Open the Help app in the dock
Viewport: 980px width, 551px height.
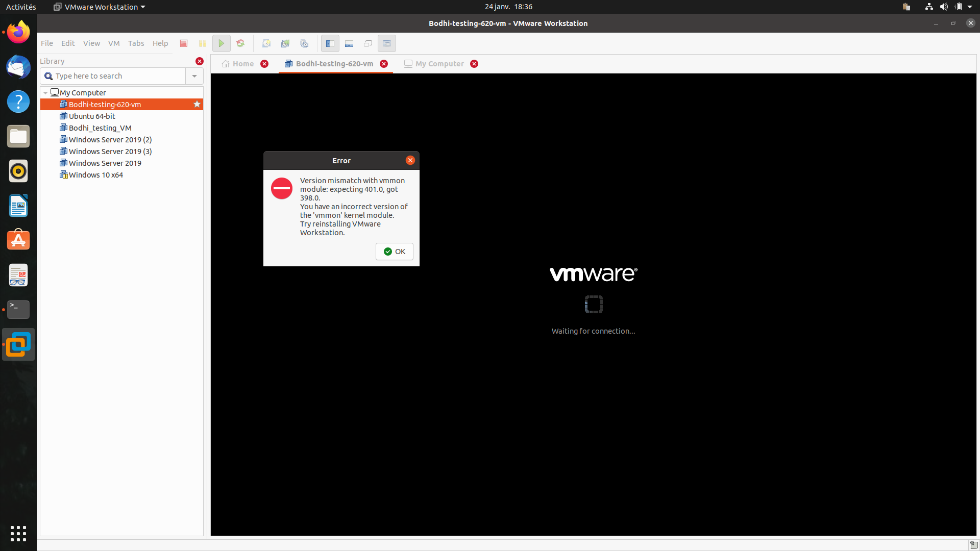(18, 102)
